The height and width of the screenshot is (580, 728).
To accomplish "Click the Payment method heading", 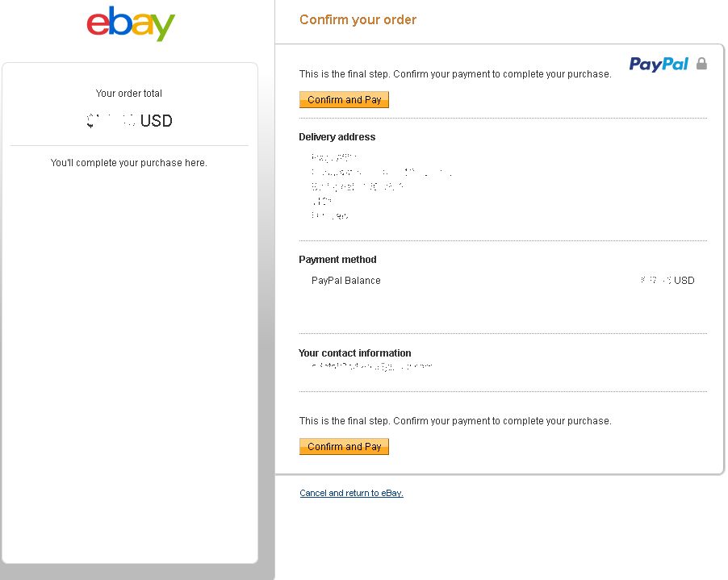I will [337, 260].
